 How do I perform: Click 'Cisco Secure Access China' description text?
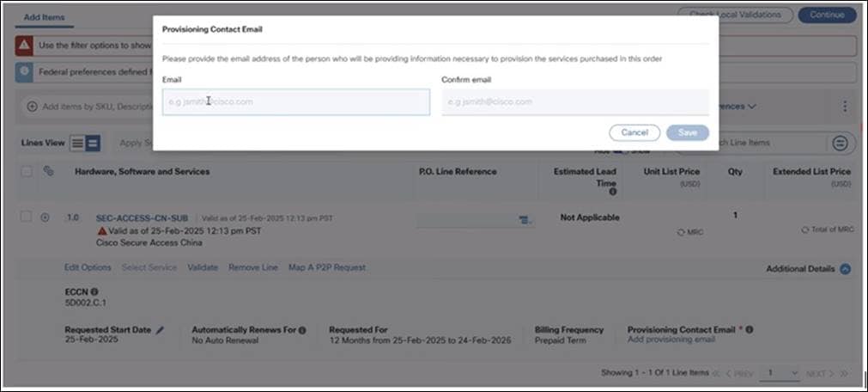point(149,243)
